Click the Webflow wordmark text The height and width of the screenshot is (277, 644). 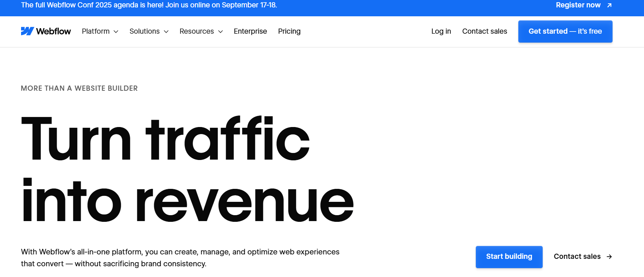coord(54,31)
